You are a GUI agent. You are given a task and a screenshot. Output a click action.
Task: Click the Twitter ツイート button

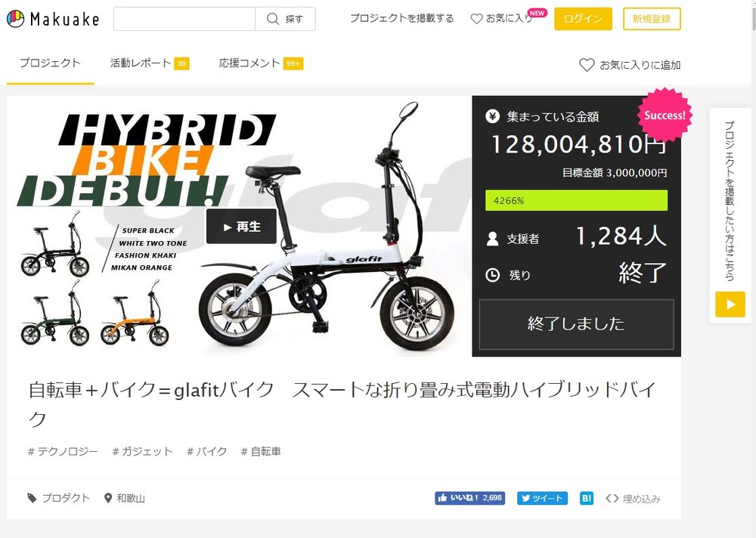542,498
